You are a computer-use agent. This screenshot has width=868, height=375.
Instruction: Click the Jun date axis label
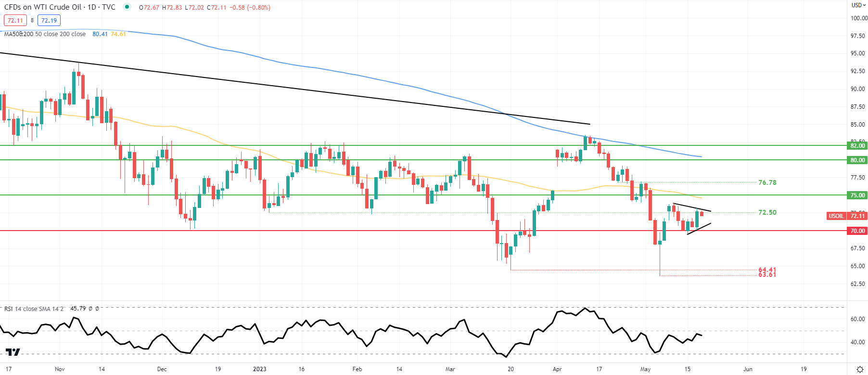[748, 369]
